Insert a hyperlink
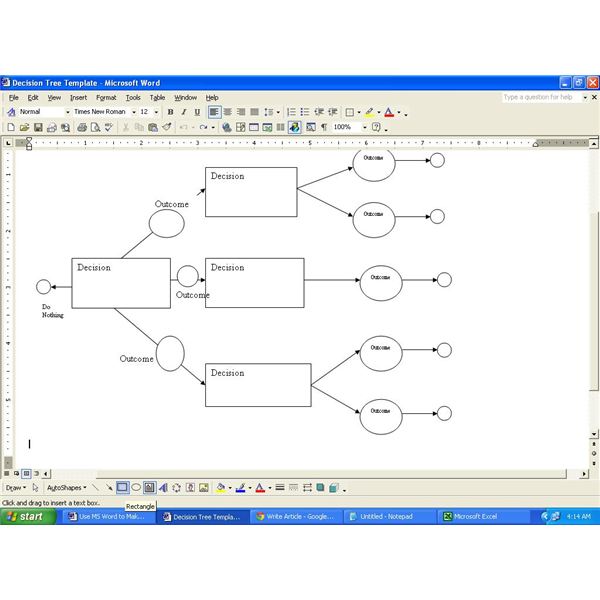The height and width of the screenshot is (600, 600). pyautogui.click(x=227, y=127)
